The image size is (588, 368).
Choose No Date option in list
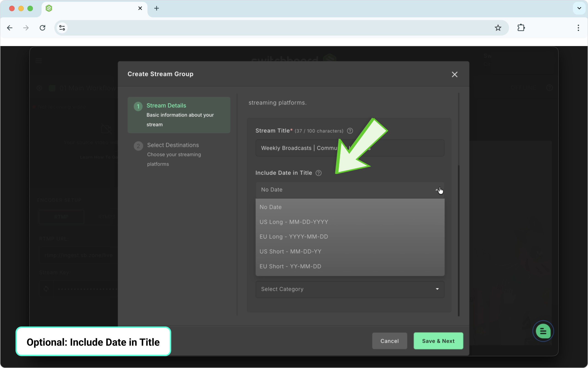(x=350, y=207)
